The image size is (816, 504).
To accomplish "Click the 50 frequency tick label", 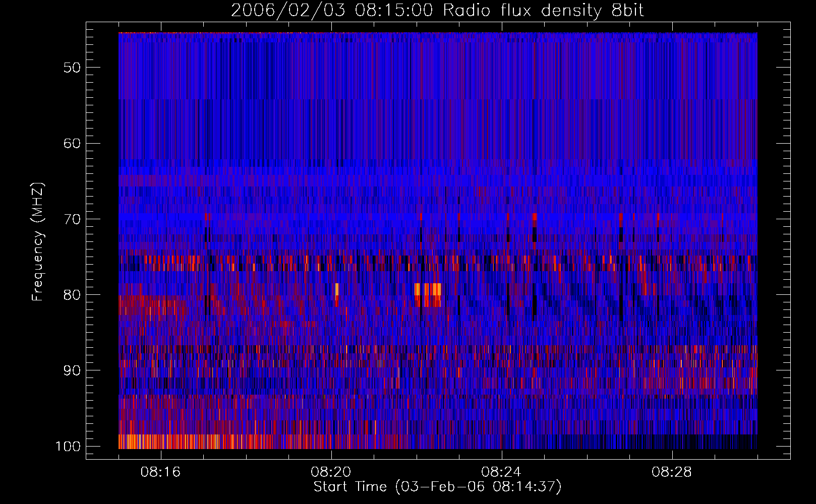I will pyautogui.click(x=72, y=68).
